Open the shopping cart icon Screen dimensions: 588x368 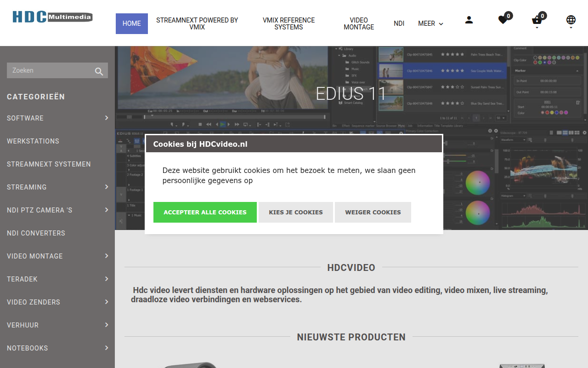537,20
